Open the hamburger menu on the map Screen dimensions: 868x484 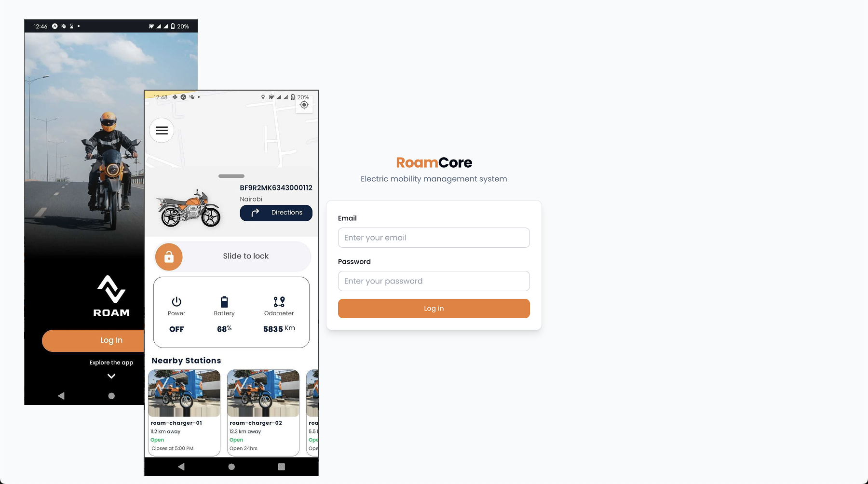[162, 130]
